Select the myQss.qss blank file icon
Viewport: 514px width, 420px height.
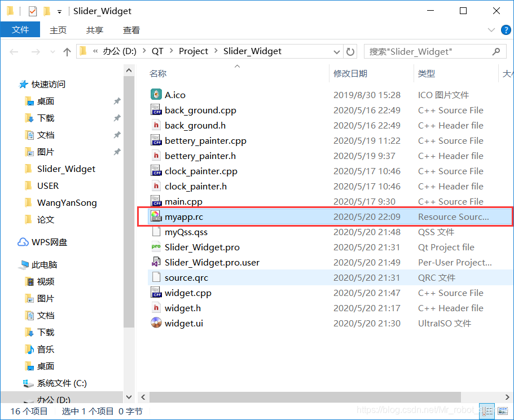tap(156, 232)
